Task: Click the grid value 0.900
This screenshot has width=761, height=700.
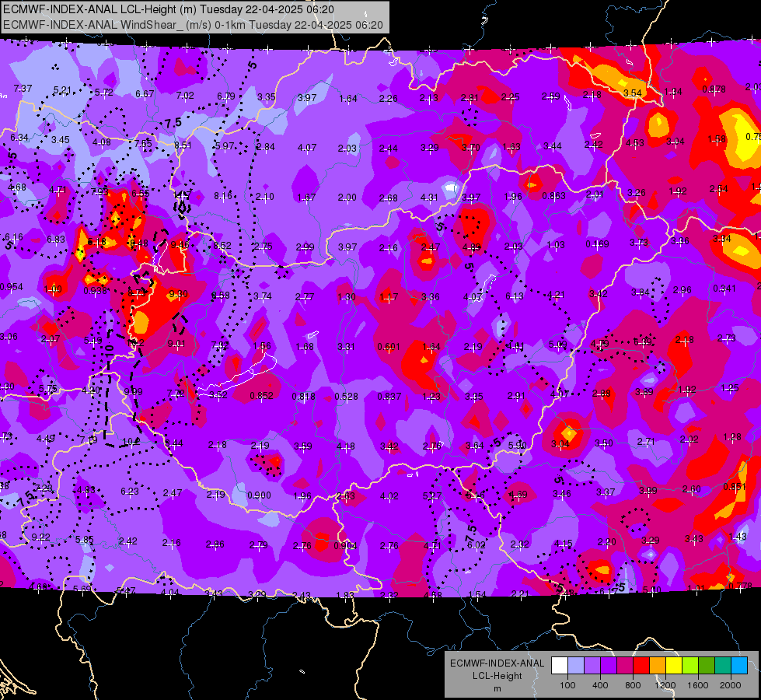Action: pos(259,495)
